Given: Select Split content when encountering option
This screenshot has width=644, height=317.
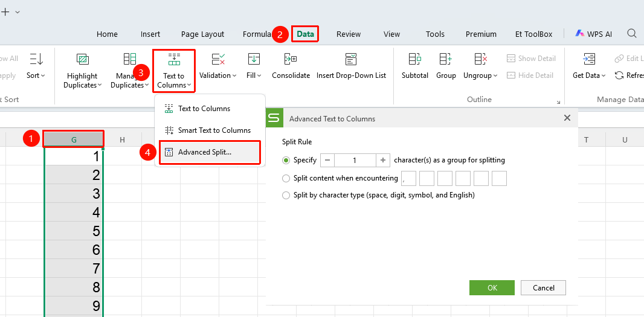Looking at the screenshot, I should click(286, 178).
